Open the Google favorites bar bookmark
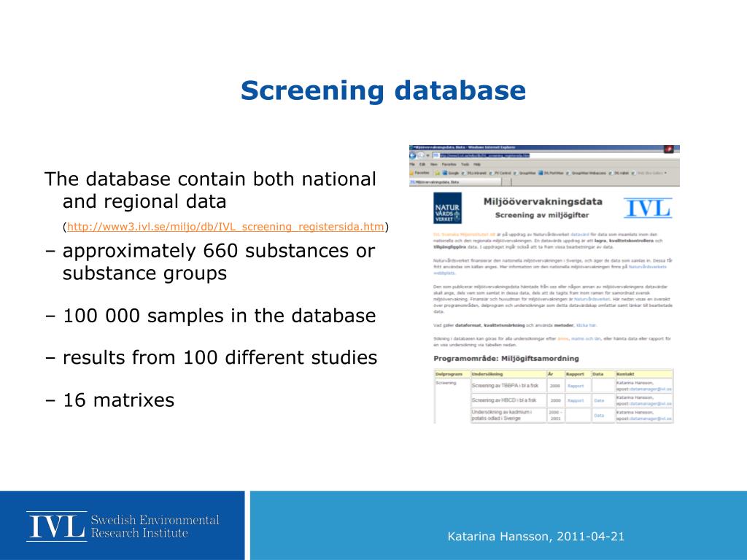Screen dimensions: 747x560 click(x=451, y=174)
